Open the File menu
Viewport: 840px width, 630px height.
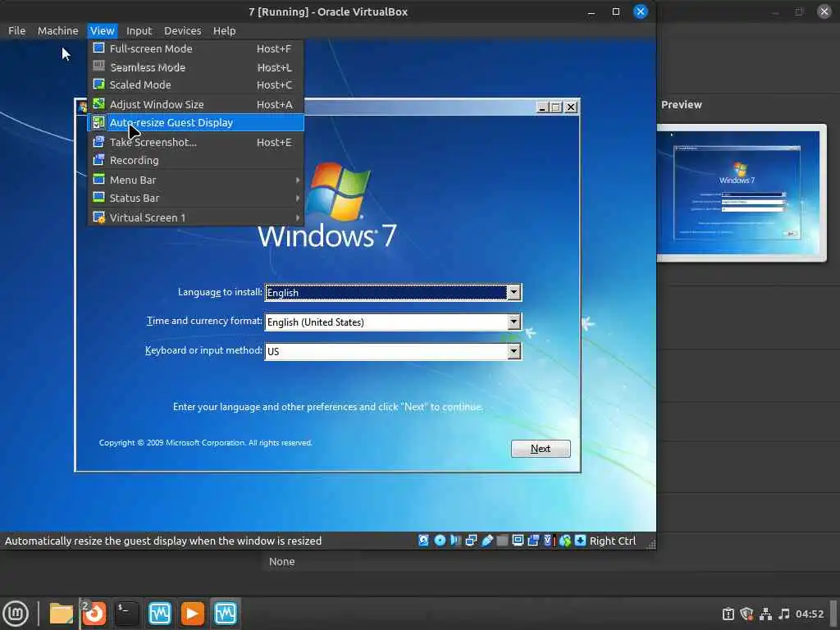pyautogui.click(x=16, y=30)
